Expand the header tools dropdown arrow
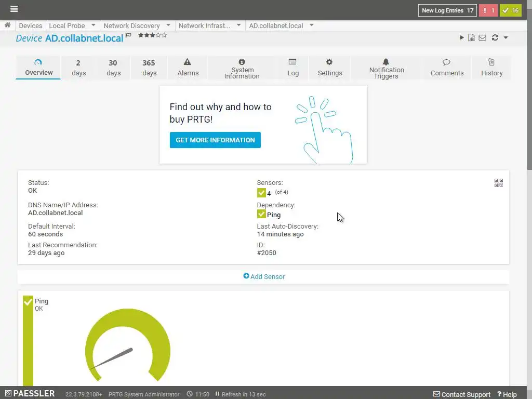Screen dimensions: 532x399 pyautogui.click(x=506, y=37)
